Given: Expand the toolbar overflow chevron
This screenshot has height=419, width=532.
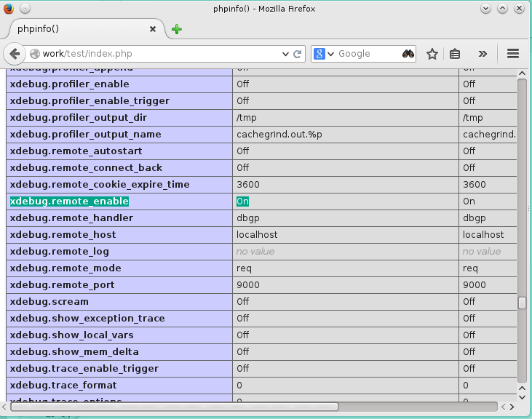Looking at the screenshot, I should pos(483,54).
